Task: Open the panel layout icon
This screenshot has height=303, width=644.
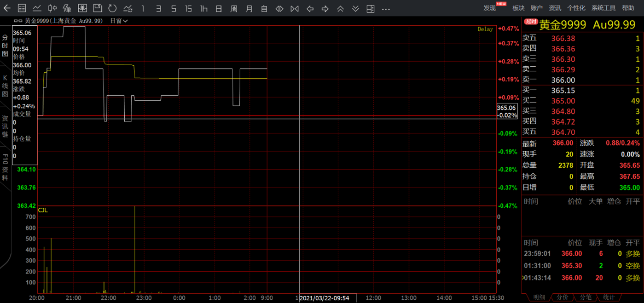Action: [x=371, y=9]
